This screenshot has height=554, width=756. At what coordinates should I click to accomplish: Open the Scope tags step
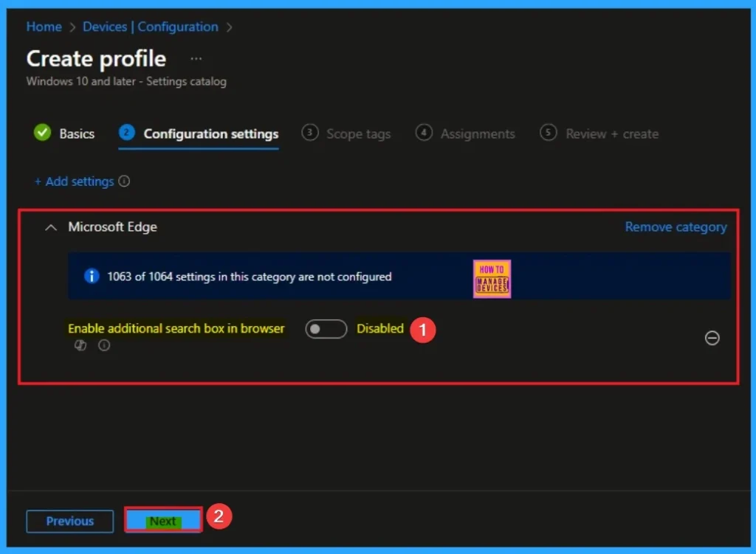[346, 134]
